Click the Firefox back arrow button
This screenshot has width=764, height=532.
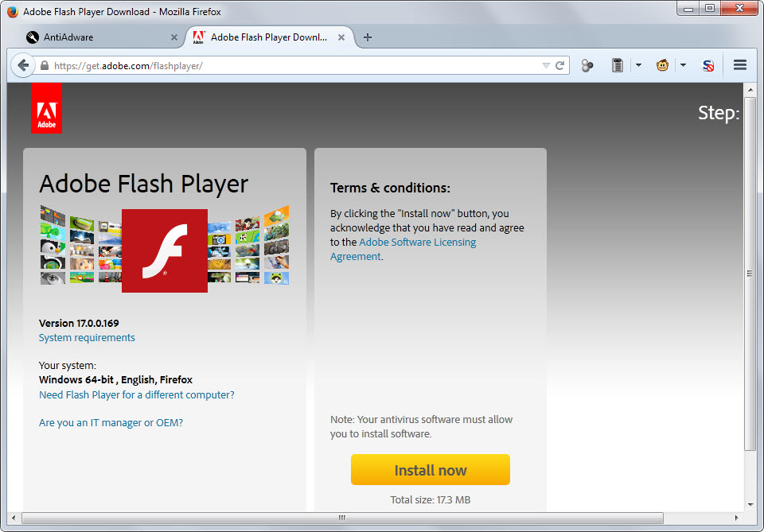click(x=23, y=65)
